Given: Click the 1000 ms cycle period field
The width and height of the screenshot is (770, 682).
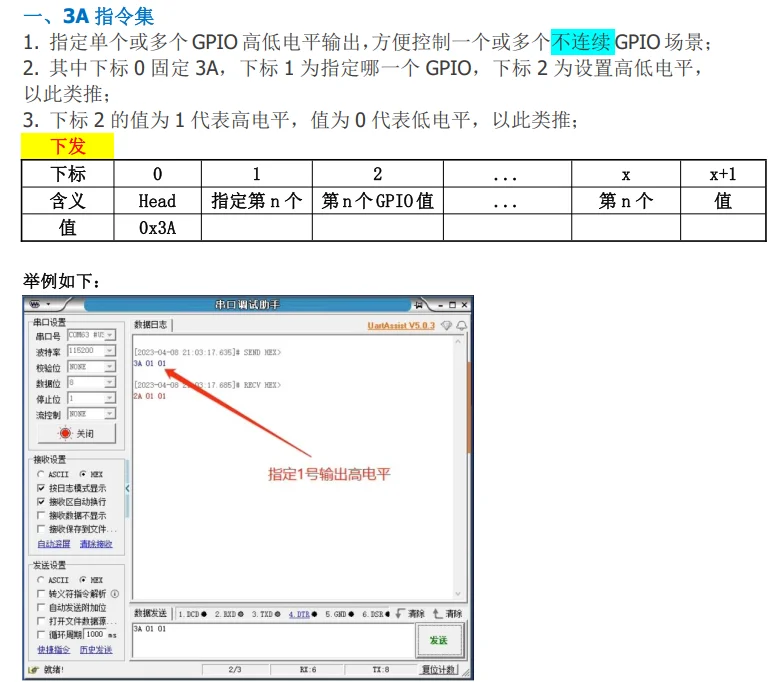Looking at the screenshot, I should coord(95,634).
